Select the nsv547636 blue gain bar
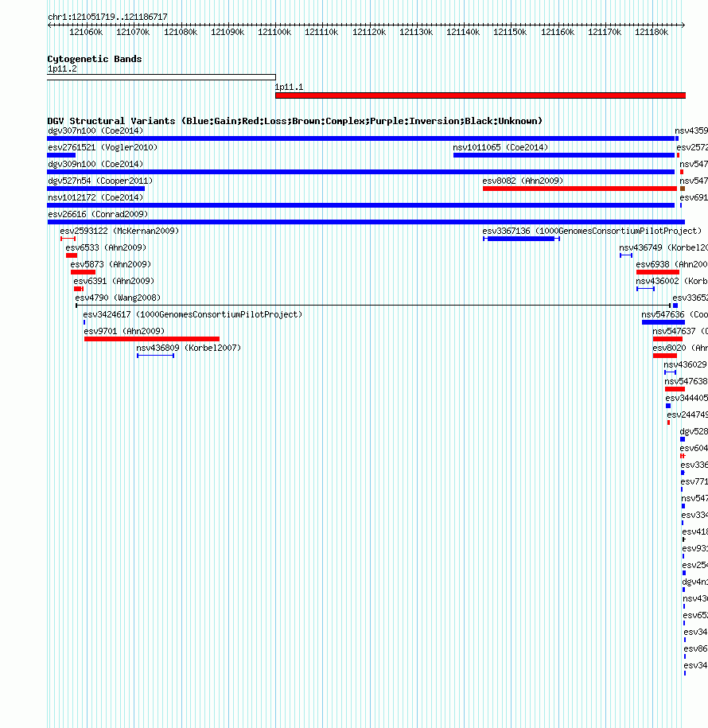708x728 pixels. (x=663, y=322)
